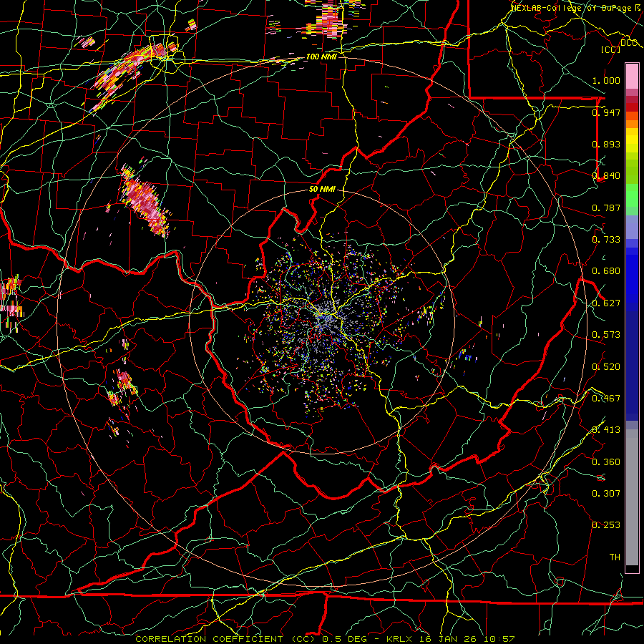The height and width of the screenshot is (644, 644).
Task: Click the 0.307 legend value
Action: click(606, 494)
